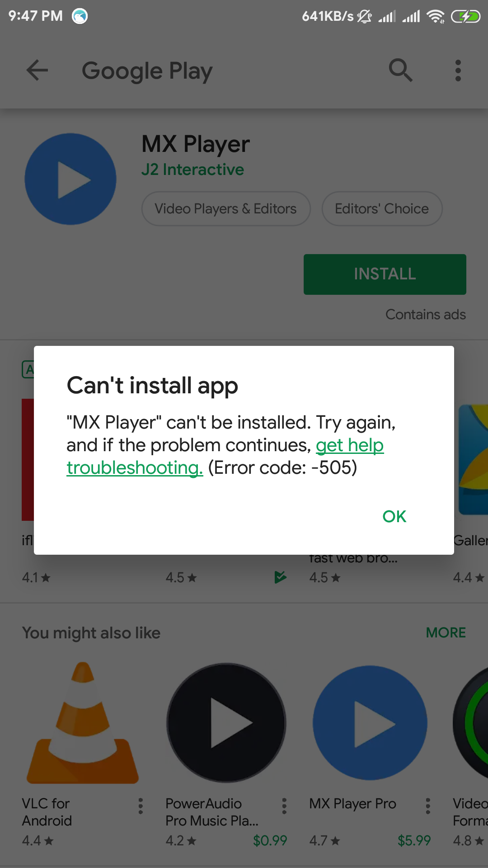Open the search magnifier icon
The height and width of the screenshot is (868, 488).
pyautogui.click(x=401, y=70)
